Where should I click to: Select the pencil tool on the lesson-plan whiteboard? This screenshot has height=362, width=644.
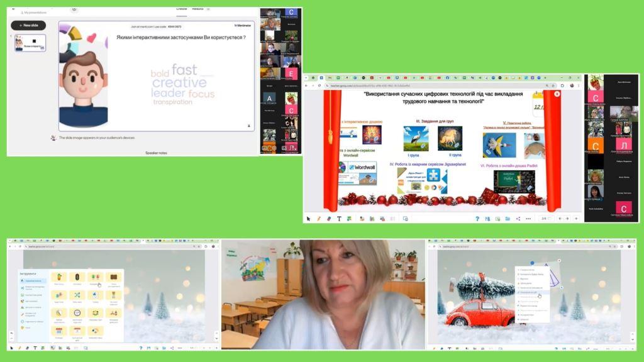319,219
